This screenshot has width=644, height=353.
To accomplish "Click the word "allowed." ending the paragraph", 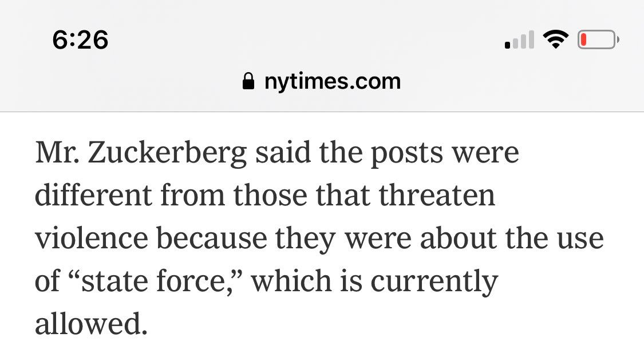I will coord(92,324).
